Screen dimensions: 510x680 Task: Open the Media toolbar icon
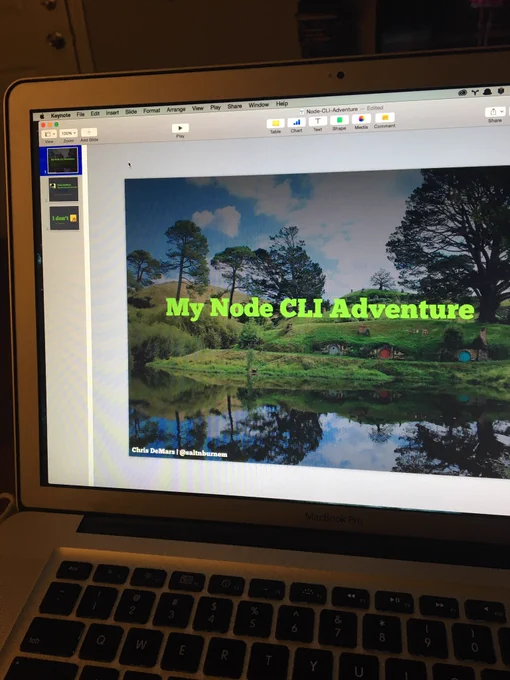(361, 119)
